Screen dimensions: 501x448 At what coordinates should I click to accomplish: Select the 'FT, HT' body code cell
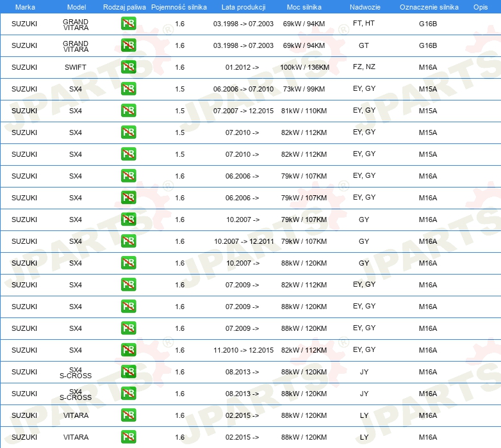[x=364, y=23]
